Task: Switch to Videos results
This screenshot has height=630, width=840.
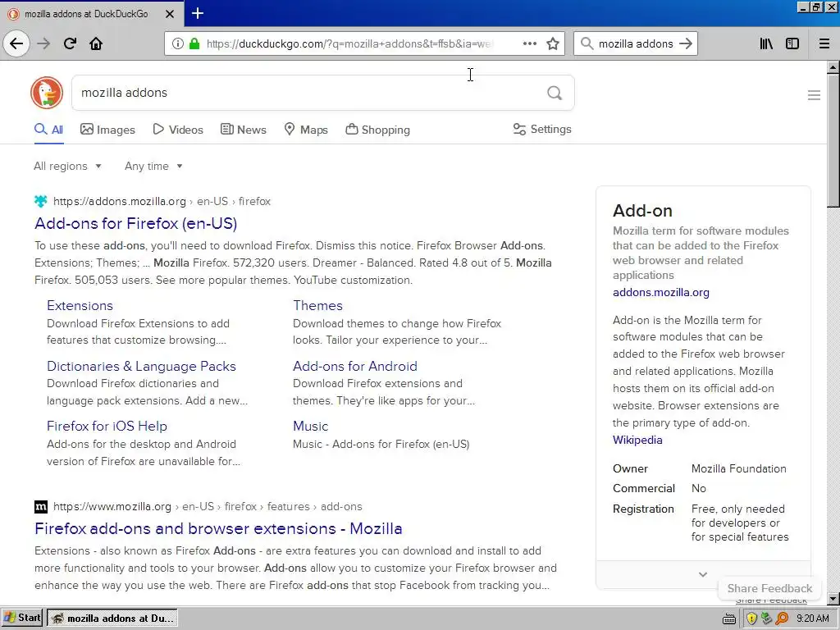Action: coord(178,130)
